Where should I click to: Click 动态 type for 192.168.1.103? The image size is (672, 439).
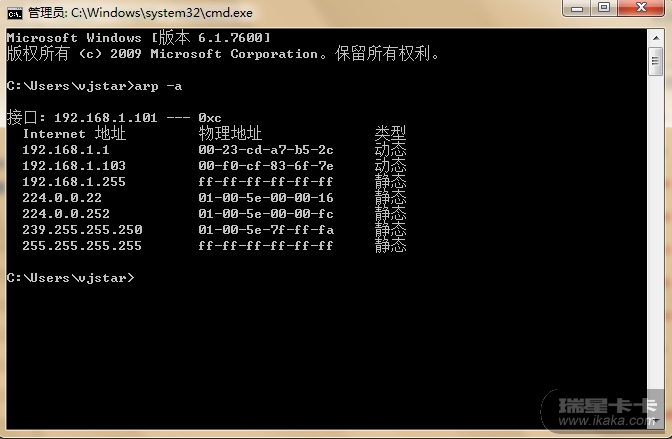pyautogui.click(x=390, y=166)
